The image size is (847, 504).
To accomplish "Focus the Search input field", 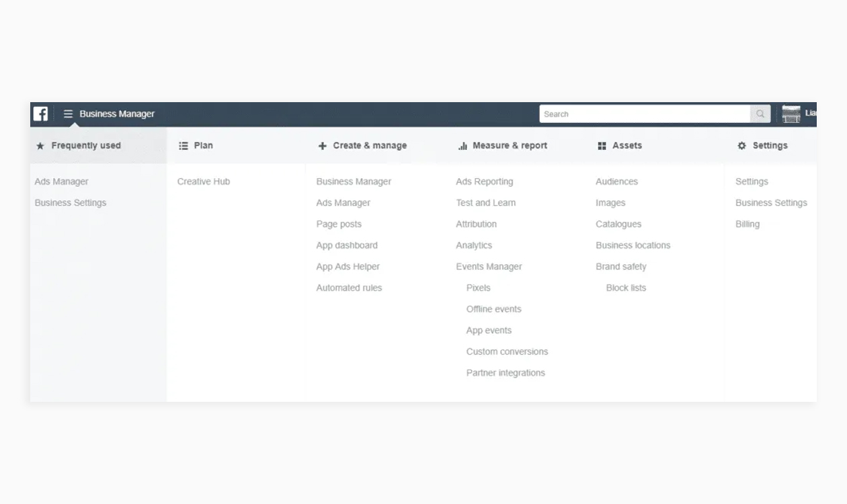I will (644, 114).
